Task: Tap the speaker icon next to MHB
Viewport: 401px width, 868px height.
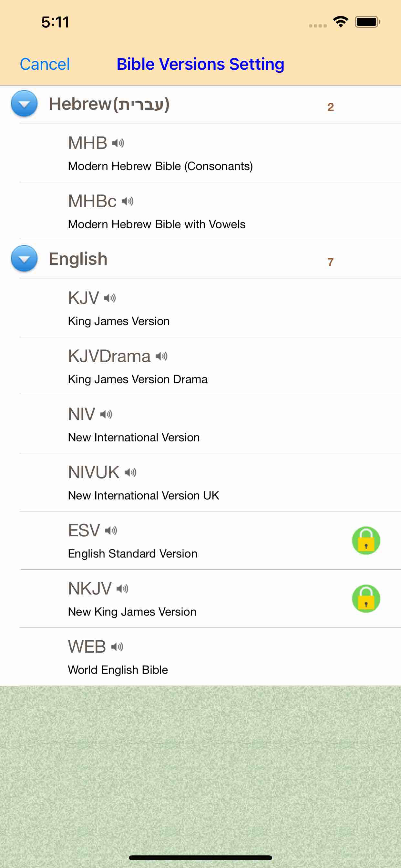Action: [x=118, y=143]
